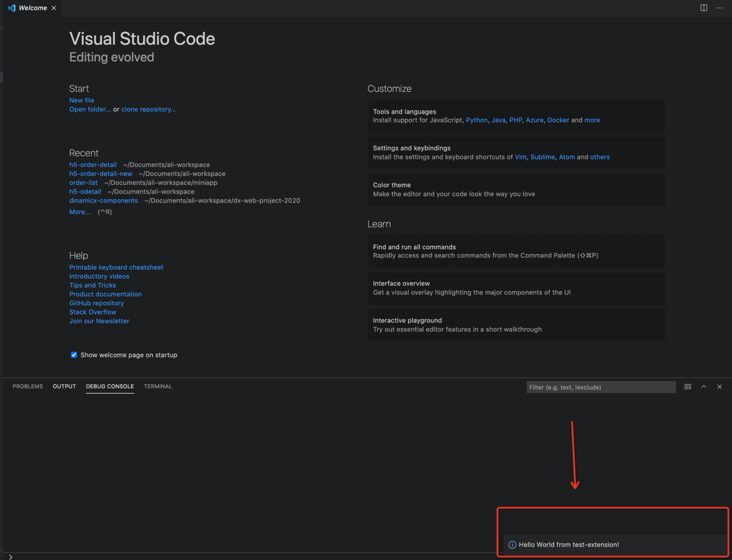Open recent project h5-odetail
Viewport: 732px width, 560px height.
(85, 192)
